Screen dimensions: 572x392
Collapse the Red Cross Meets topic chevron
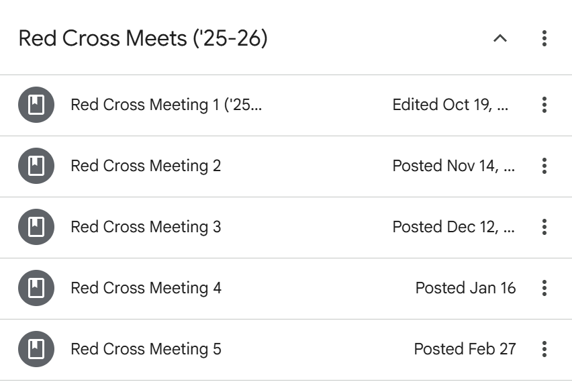pyautogui.click(x=499, y=39)
